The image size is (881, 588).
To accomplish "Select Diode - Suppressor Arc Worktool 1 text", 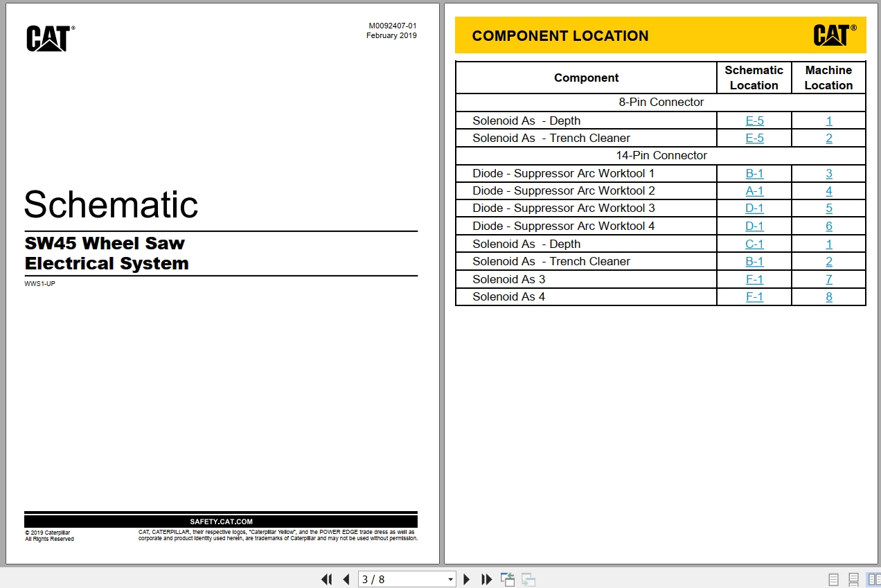I will coord(563,173).
